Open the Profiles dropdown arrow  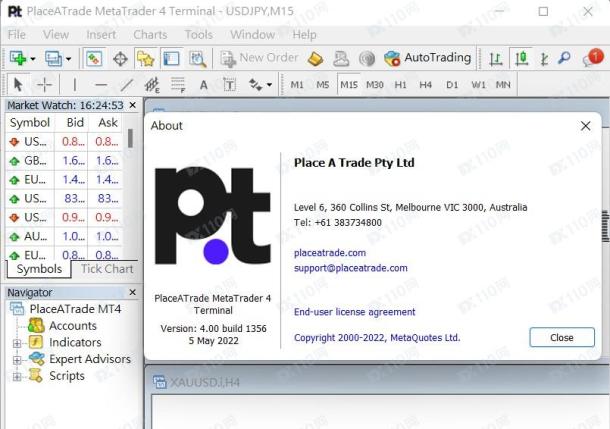click(x=68, y=59)
